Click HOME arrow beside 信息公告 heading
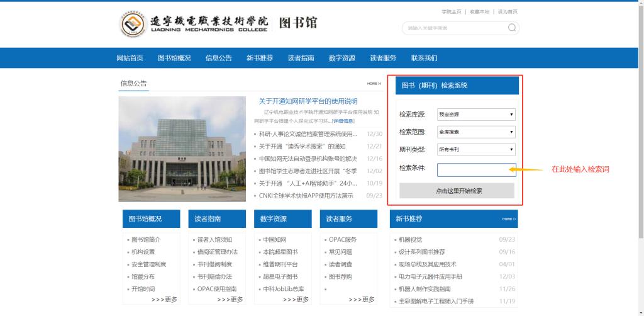 (x=374, y=84)
